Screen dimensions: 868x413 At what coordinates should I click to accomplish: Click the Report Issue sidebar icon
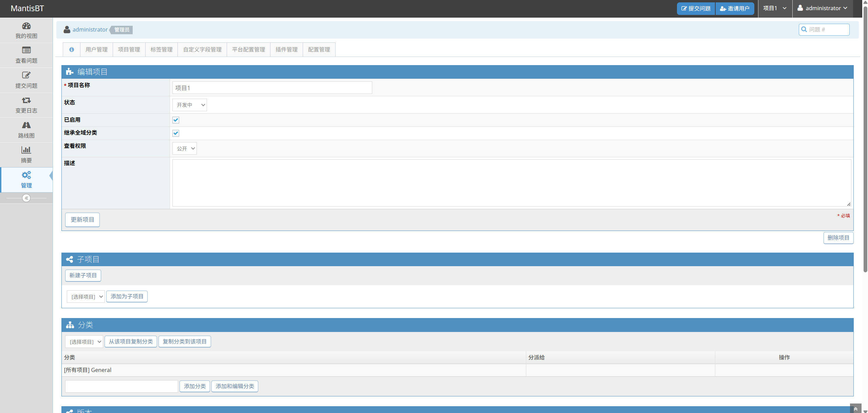pyautogui.click(x=26, y=75)
